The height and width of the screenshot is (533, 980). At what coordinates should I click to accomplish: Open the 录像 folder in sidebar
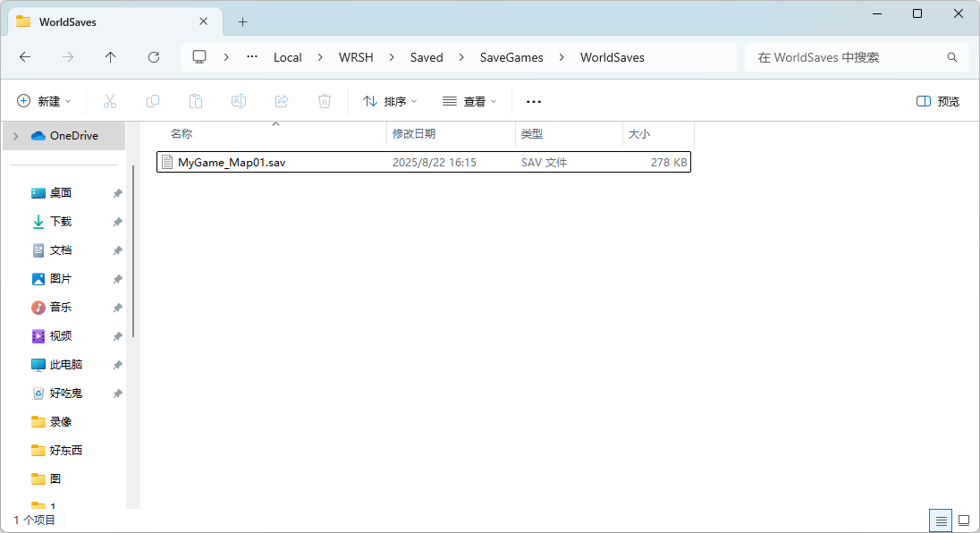pos(61,422)
